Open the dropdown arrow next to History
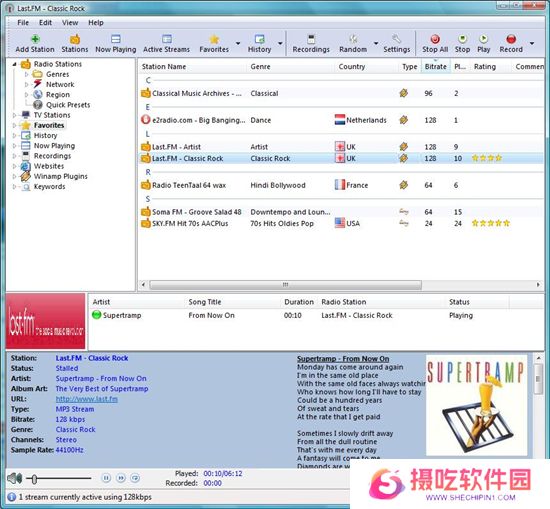The image size is (550, 509). click(280, 43)
